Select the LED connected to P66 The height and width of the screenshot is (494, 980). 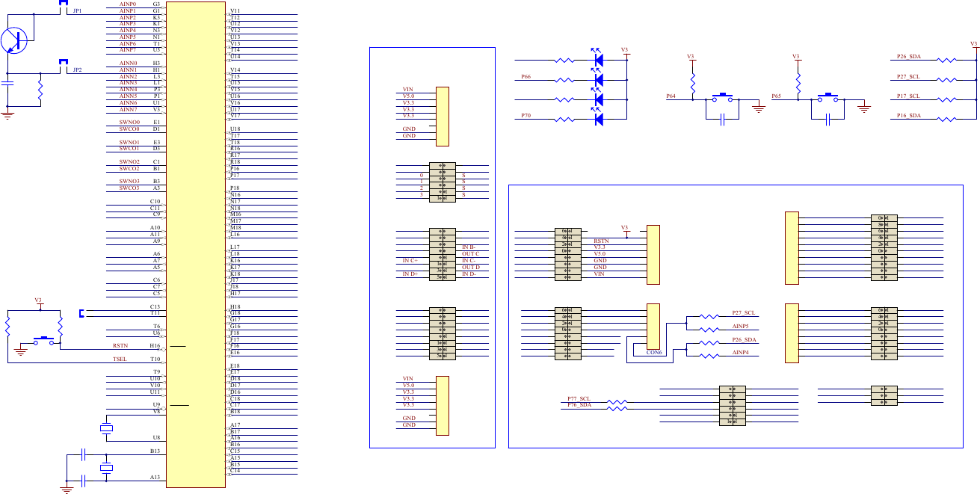click(597, 79)
